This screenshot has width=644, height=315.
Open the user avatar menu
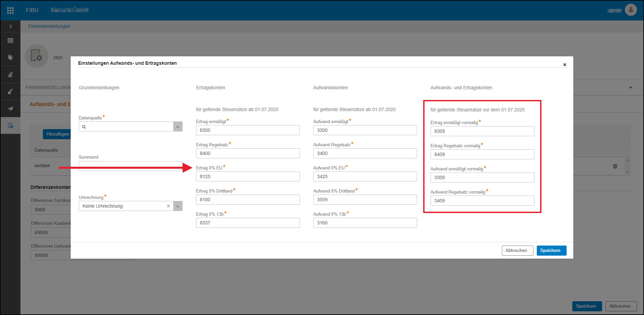click(x=631, y=10)
